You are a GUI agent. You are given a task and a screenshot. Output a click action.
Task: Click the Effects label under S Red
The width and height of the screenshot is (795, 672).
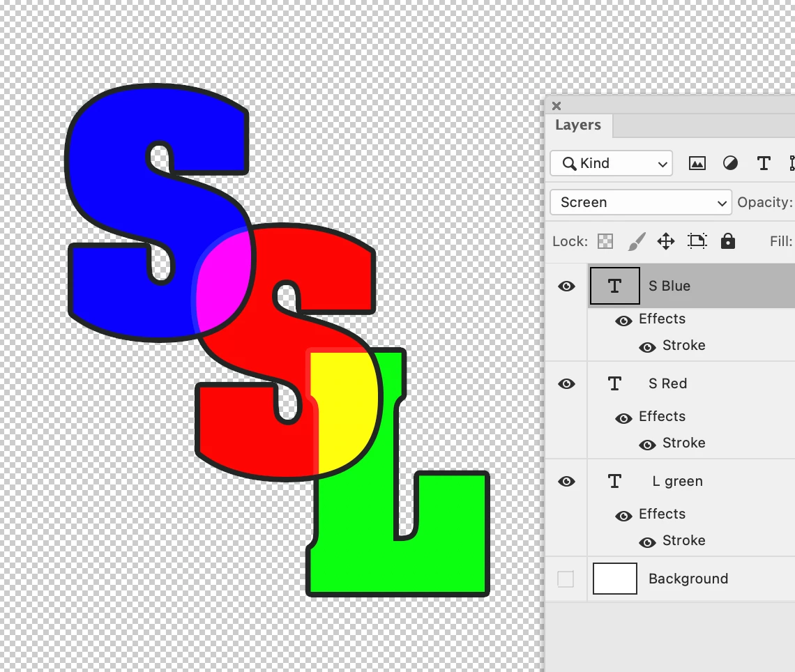pos(662,416)
